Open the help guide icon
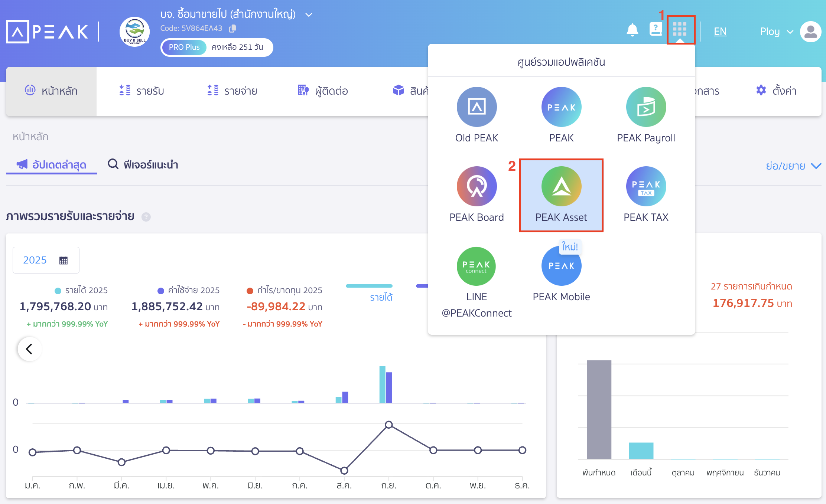Image resolution: width=826 pixels, height=504 pixels. [x=656, y=29]
